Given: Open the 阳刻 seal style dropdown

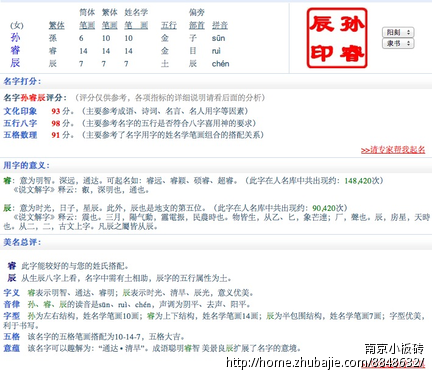Looking at the screenshot, I should point(398,32).
